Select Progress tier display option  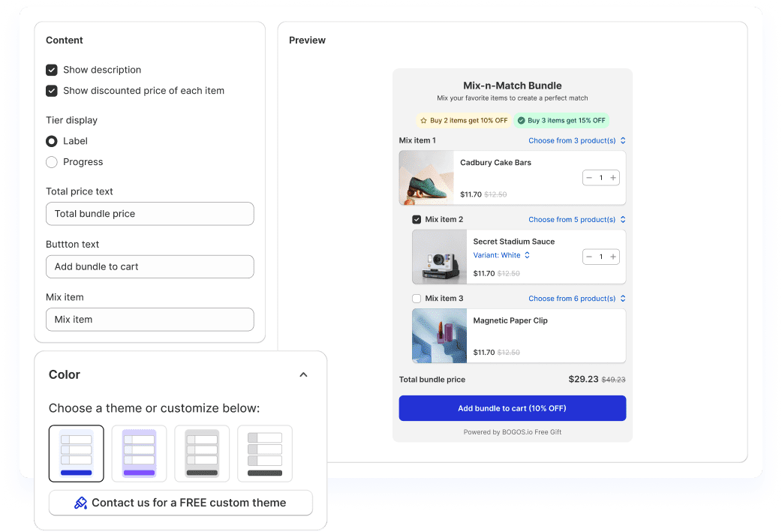coord(52,162)
